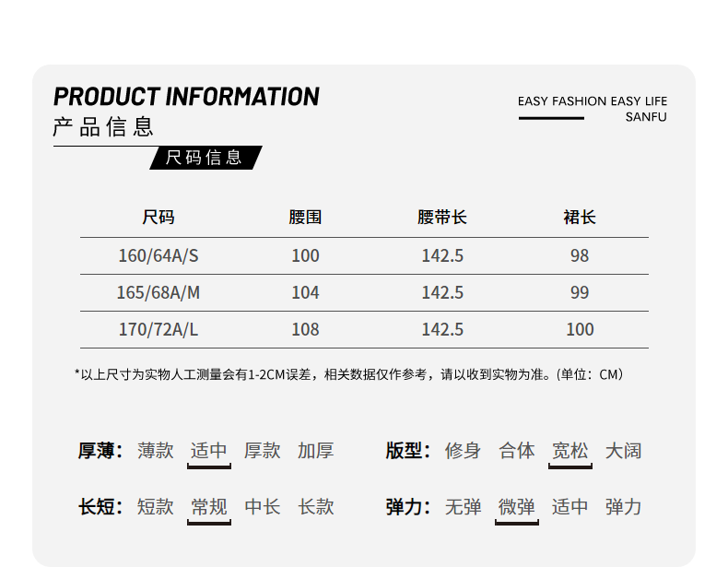Click the EASY FASHION EASY LIFE slogan
Viewport: 728px width, 567px height.
[x=592, y=101]
